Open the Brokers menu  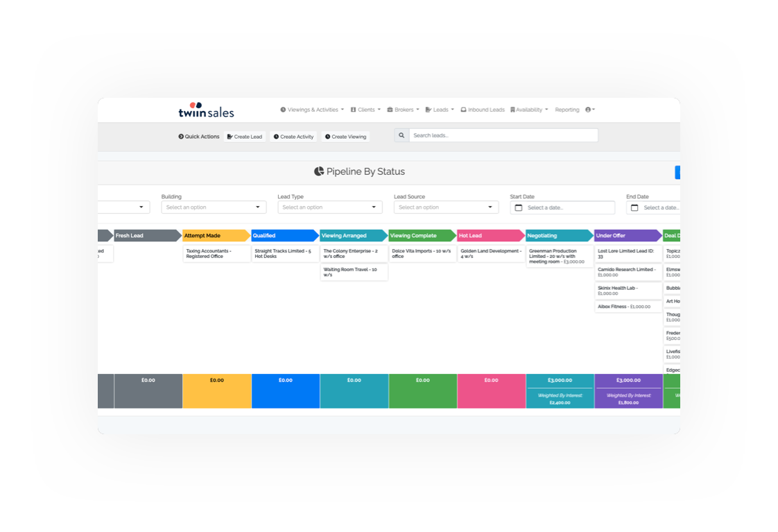[404, 110]
